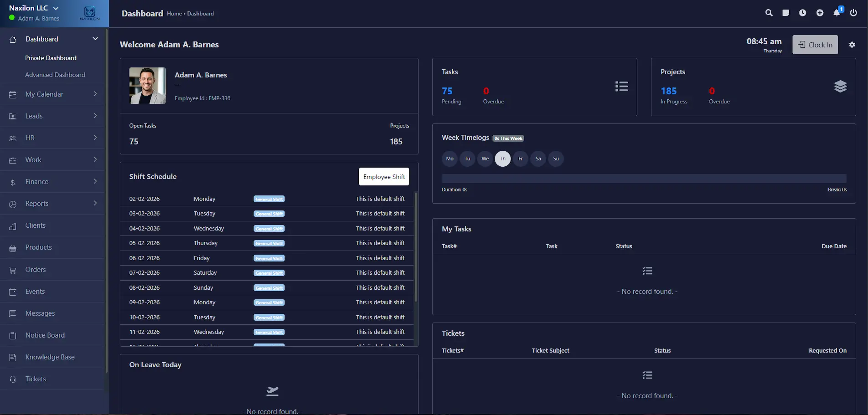Click the Clock In button
The height and width of the screenshot is (415, 868).
tap(815, 45)
